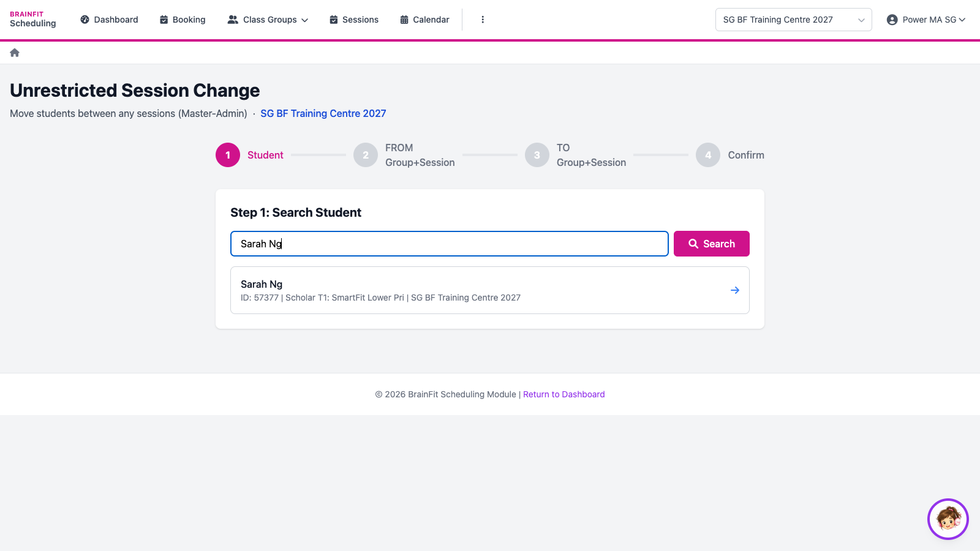Click the Calendar grid icon in navbar
Viewport: 980px width, 551px height.
[x=404, y=20]
